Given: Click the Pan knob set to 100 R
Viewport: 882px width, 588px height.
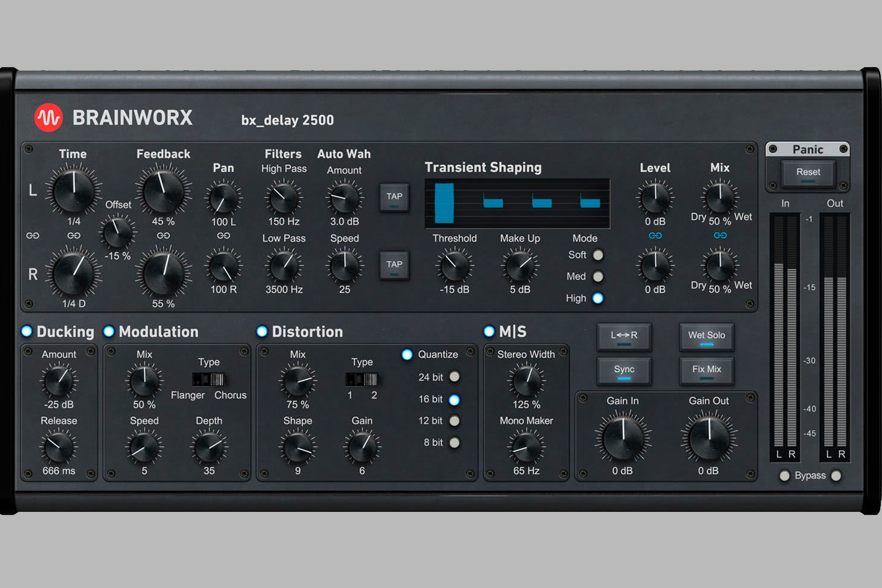Looking at the screenshot, I should [224, 267].
